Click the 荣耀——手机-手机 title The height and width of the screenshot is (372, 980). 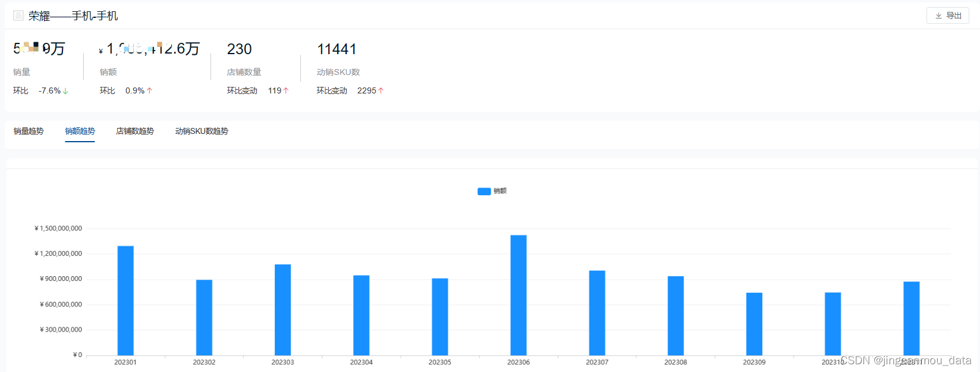tap(73, 16)
